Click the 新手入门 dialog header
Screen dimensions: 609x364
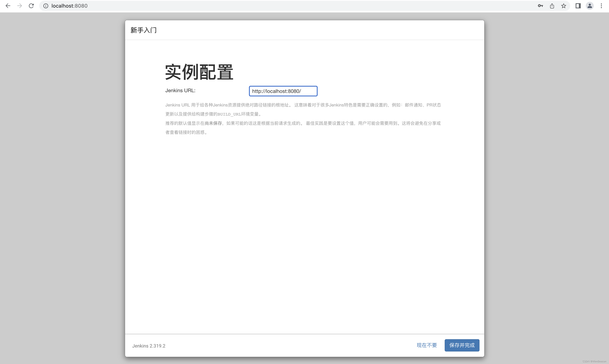click(x=144, y=30)
